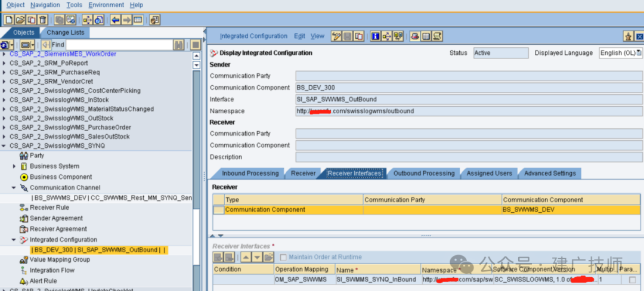Click the open book documentation icon
This screenshot has width=644, height=291.
[426, 36]
